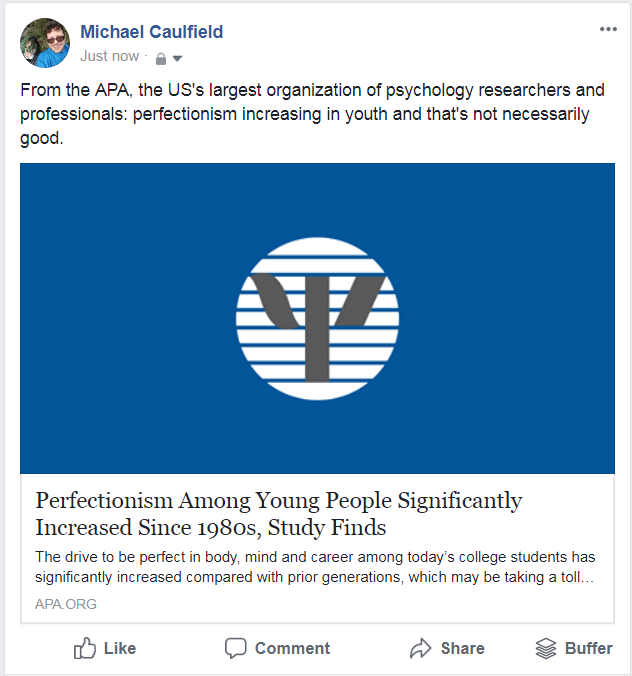The image size is (632, 676).
Task: Open the three-dots post options menu
Action: (608, 29)
